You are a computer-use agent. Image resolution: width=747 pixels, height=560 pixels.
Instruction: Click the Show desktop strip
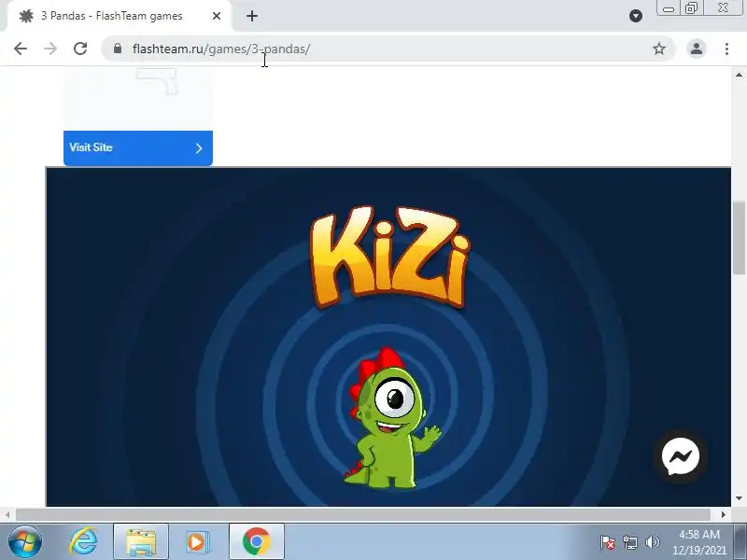coord(740,542)
